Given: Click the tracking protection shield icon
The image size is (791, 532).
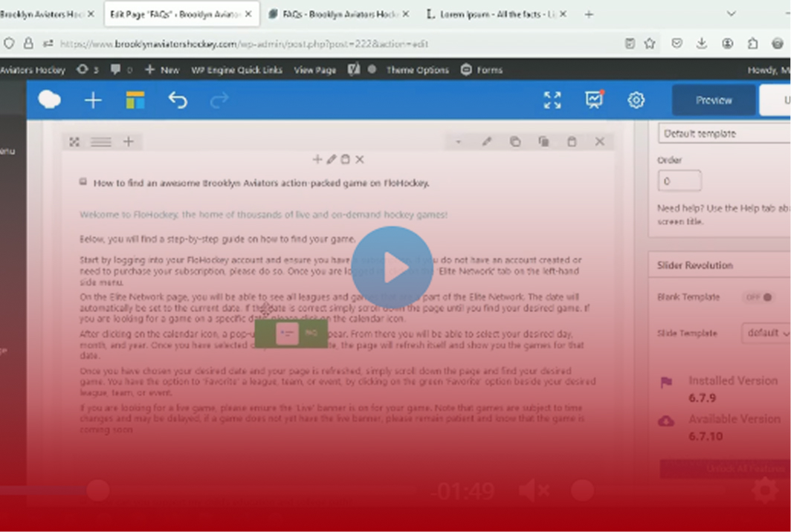Looking at the screenshot, I should pos(9,43).
